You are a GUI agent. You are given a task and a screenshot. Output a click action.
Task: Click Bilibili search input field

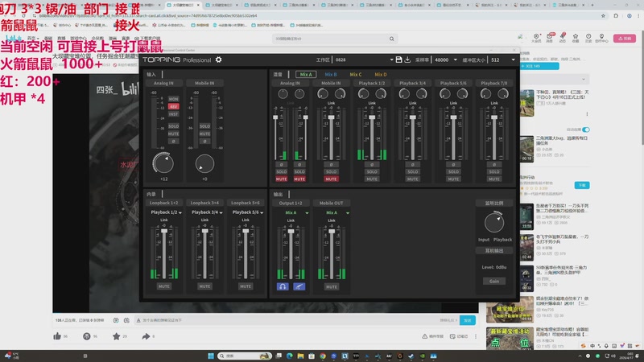pos(331,39)
